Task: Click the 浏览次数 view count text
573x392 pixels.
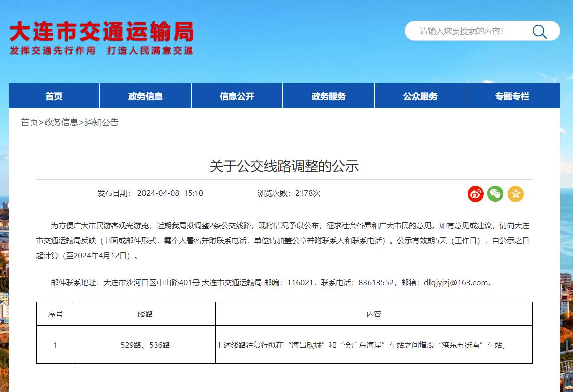Action: pyautogui.click(x=289, y=193)
